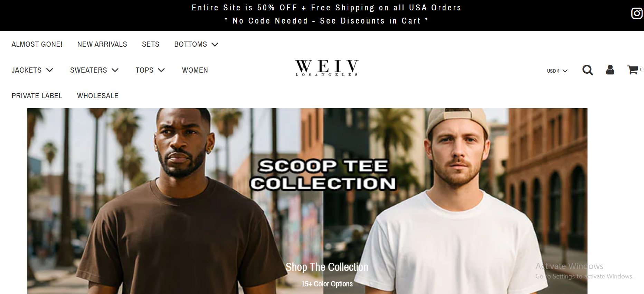This screenshot has height=294, width=644.
Task: Open the Almost Gone! menu item
Action: 37,44
